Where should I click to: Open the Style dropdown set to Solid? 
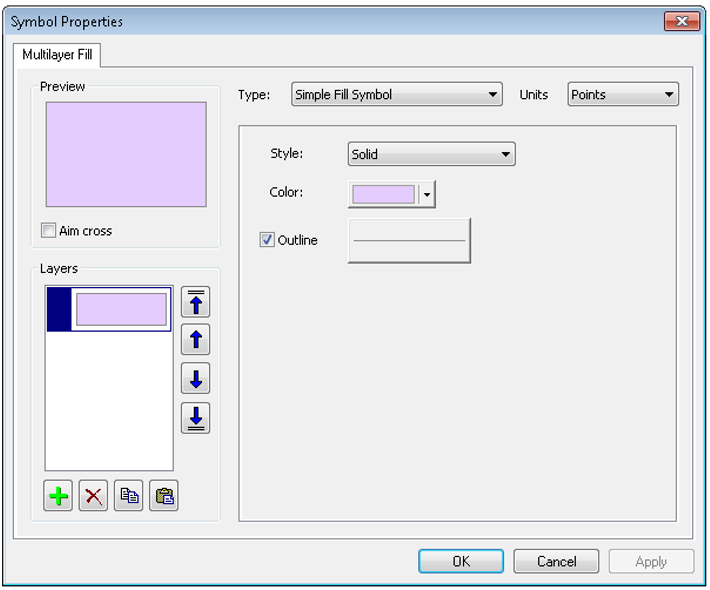431,155
